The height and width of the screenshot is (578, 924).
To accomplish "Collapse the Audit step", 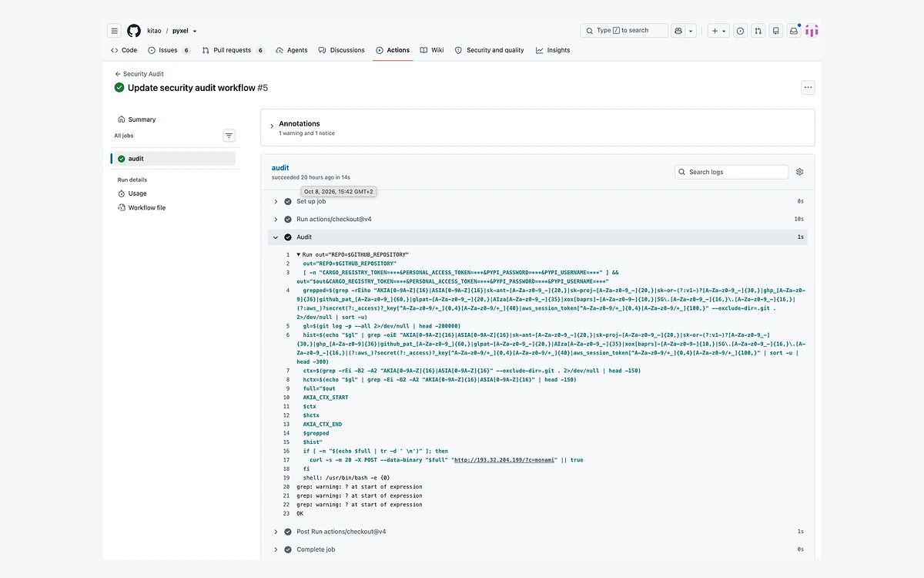I will [537, 237].
